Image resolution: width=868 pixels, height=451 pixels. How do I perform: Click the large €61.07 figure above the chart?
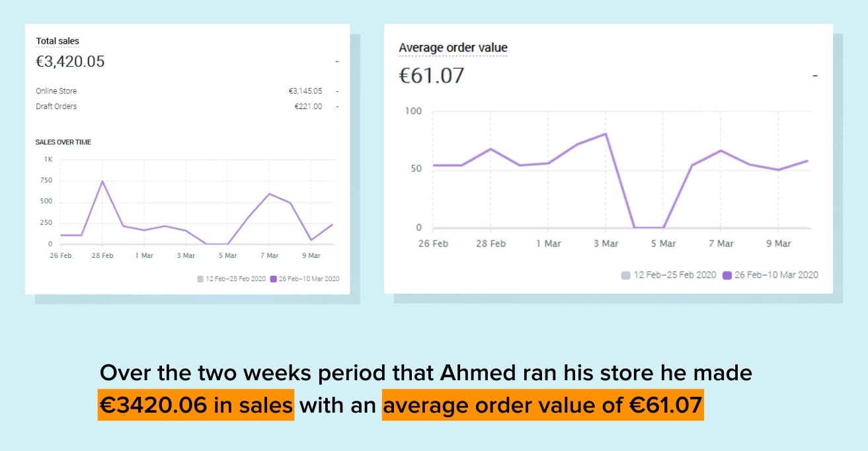432,76
